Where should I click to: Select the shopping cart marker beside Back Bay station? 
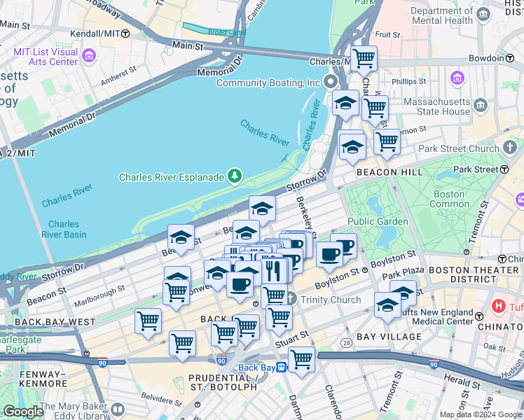(x=301, y=361)
